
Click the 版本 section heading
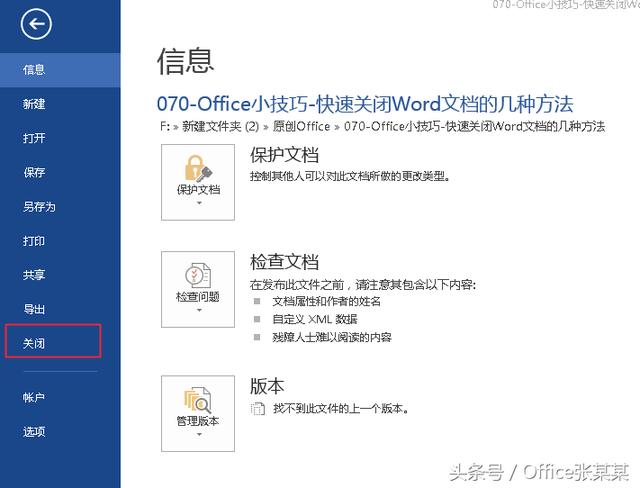pos(267,386)
